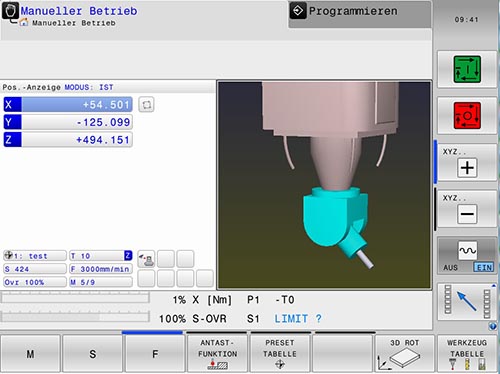This screenshot has width=500, height=374.
Task: Switch to the Manueller Betrieb mode header
Action: coord(79,11)
